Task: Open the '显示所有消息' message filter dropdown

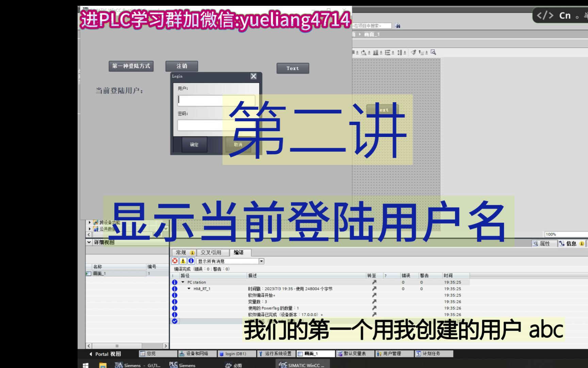Action: pos(262,261)
